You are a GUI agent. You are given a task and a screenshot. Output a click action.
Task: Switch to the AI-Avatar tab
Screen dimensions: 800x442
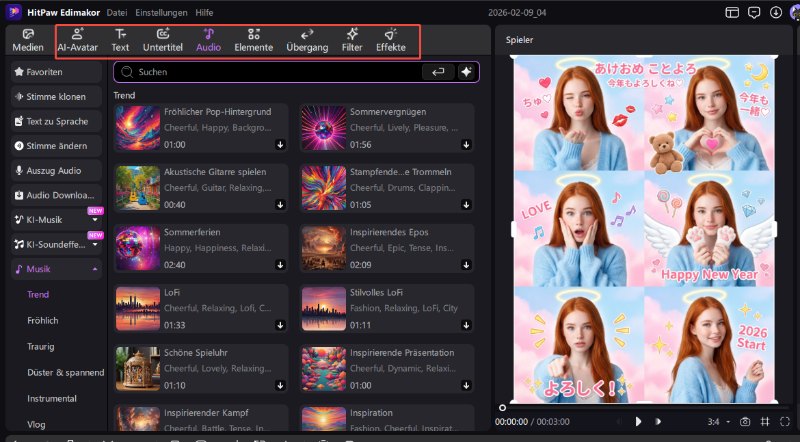[78, 40]
